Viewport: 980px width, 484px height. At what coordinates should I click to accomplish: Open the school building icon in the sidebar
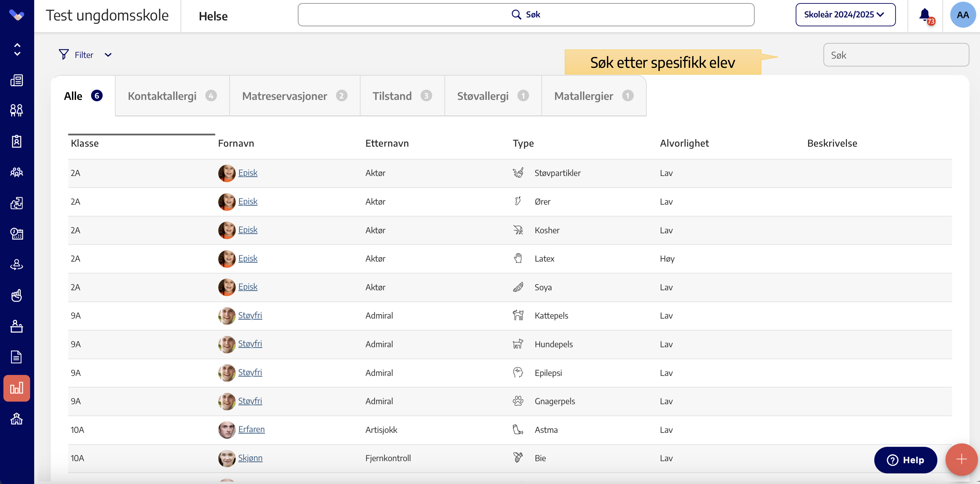[17, 419]
